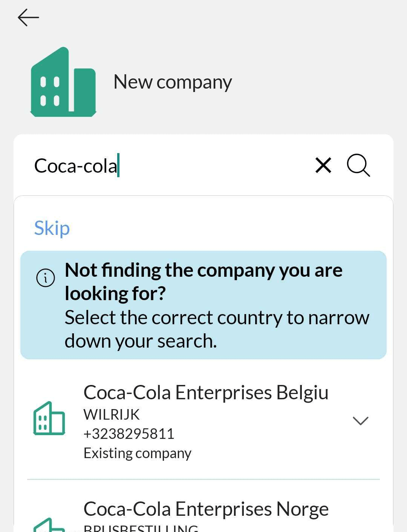Tap the search icon to rerun the Coca-cola query
This screenshot has height=532, width=407.
click(358, 166)
